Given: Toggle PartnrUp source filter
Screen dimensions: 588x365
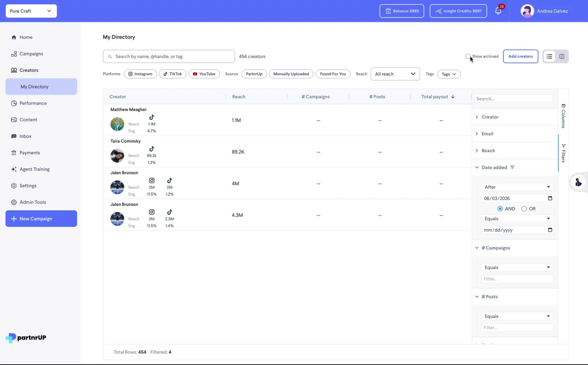Looking at the screenshot, I should click(254, 74).
